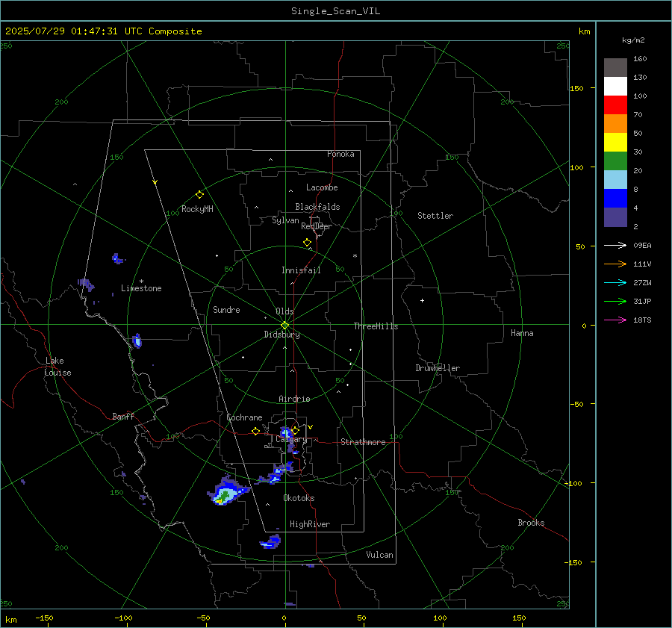
Task: Select the Stettler label
Action: [435, 216]
